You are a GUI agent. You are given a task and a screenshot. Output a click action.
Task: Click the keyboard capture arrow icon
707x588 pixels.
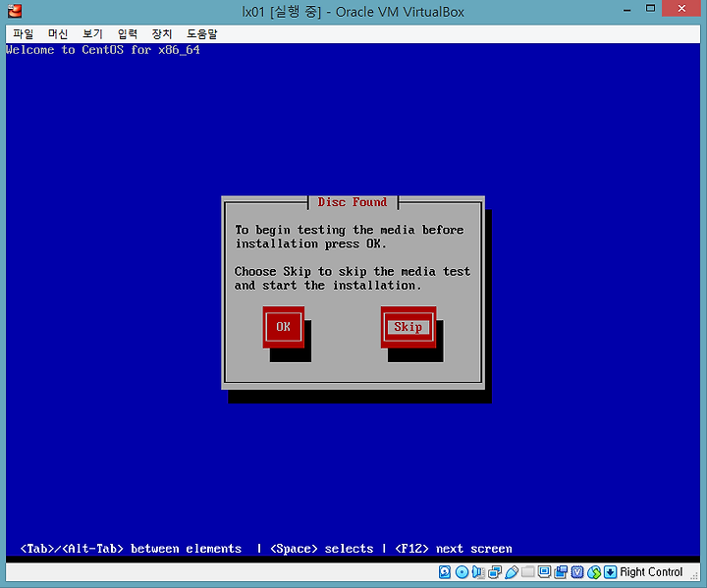tap(610, 572)
